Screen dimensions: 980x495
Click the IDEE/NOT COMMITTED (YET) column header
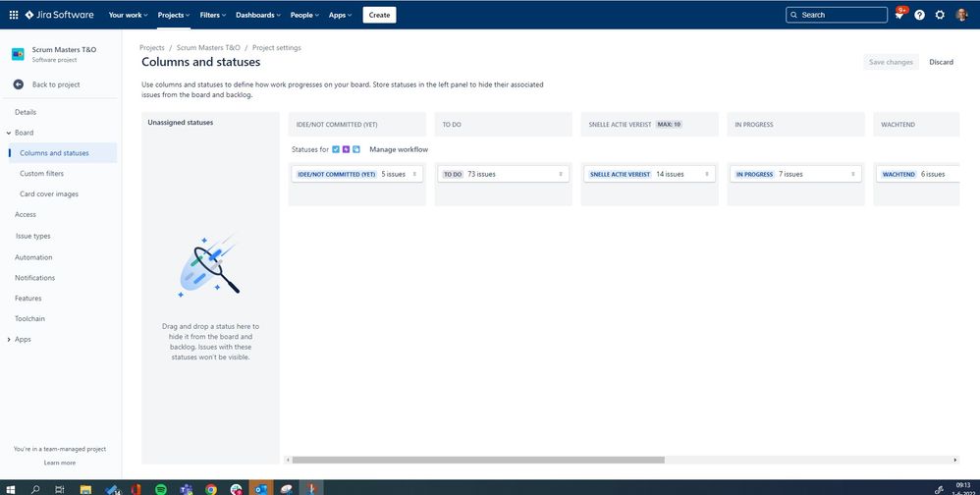point(356,125)
